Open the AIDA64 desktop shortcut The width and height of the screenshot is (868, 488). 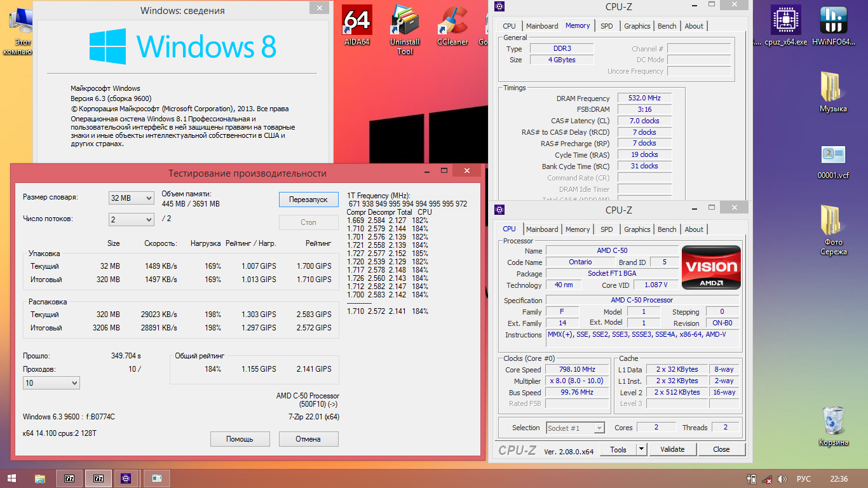[x=356, y=26]
